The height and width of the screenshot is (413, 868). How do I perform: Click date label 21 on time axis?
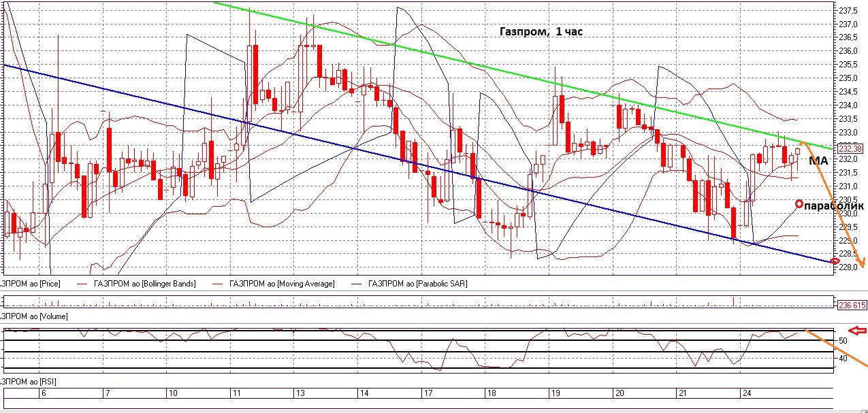click(x=682, y=393)
